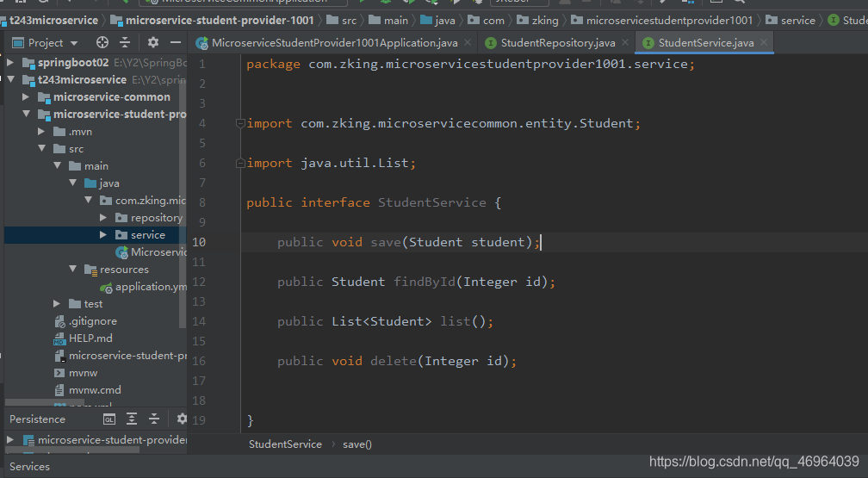868x478 pixels.
Task: Collapse t243microservice project node
Action: (10, 80)
